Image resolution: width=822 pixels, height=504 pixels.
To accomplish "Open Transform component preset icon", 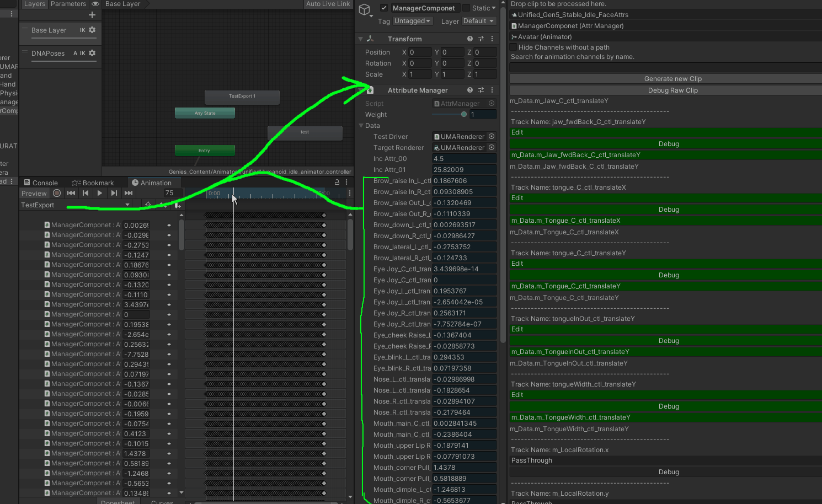I will pyautogui.click(x=481, y=39).
